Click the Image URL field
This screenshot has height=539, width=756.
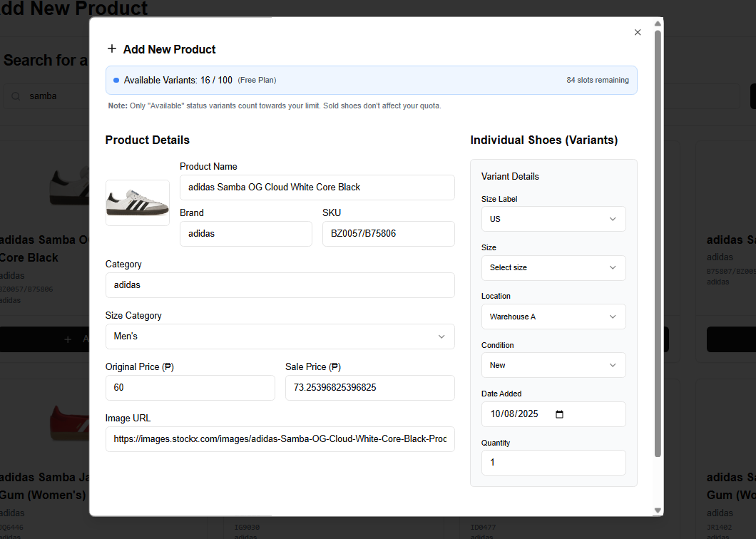(280, 439)
